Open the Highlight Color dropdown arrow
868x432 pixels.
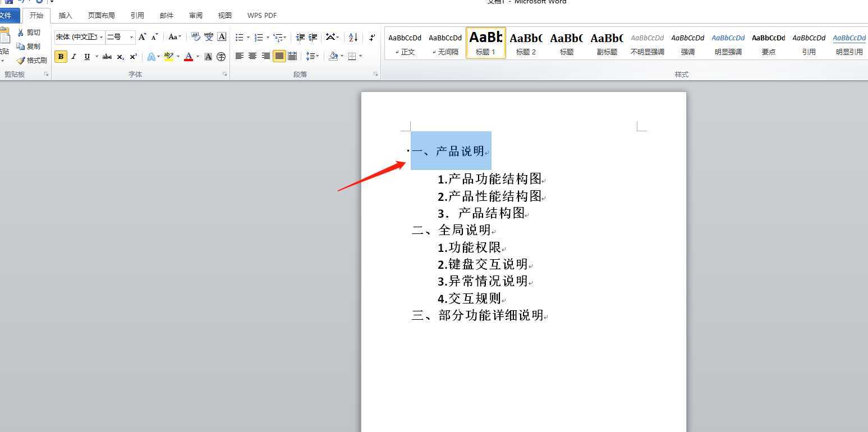(x=178, y=57)
